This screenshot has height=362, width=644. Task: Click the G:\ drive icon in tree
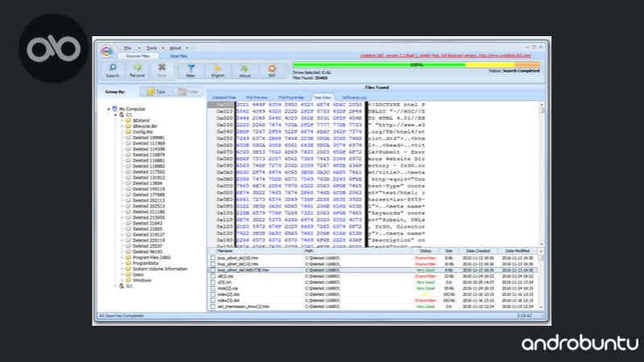pyautogui.click(x=122, y=286)
